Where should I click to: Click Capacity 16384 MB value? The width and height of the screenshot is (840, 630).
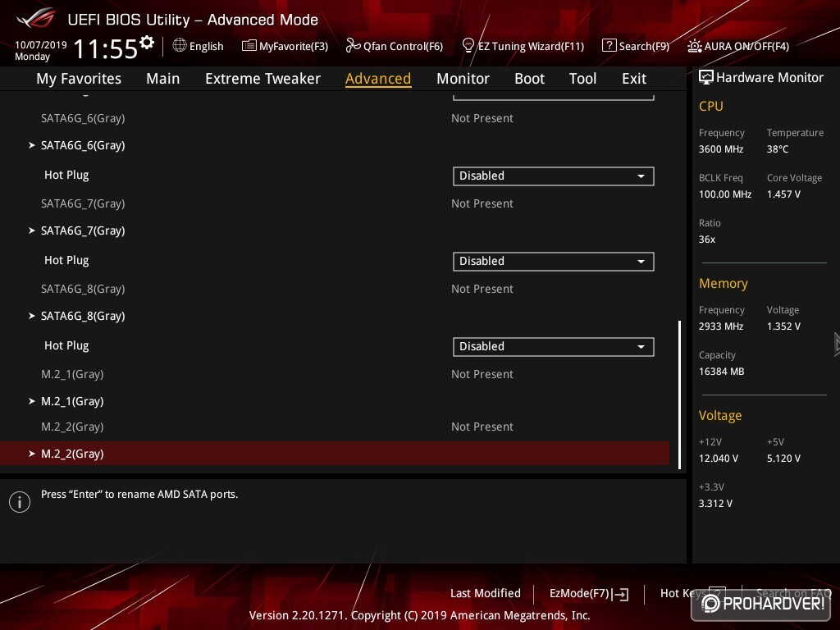point(722,372)
